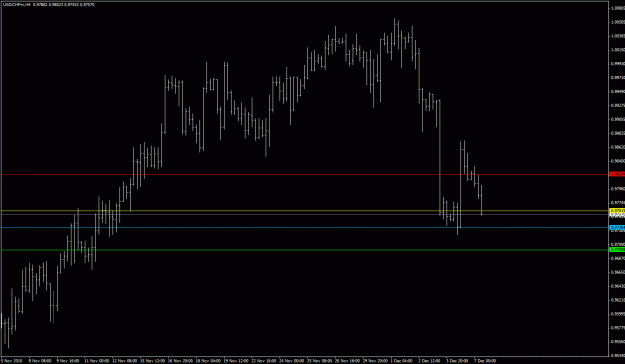Click the '18 Nov 04:00' time label
This screenshot has height=364, width=625.
[209, 360]
